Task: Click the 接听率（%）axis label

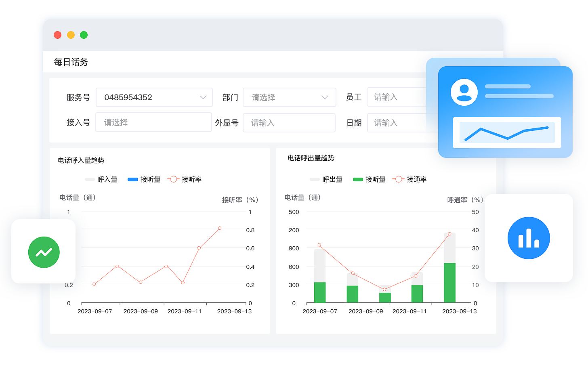Action: [240, 200]
